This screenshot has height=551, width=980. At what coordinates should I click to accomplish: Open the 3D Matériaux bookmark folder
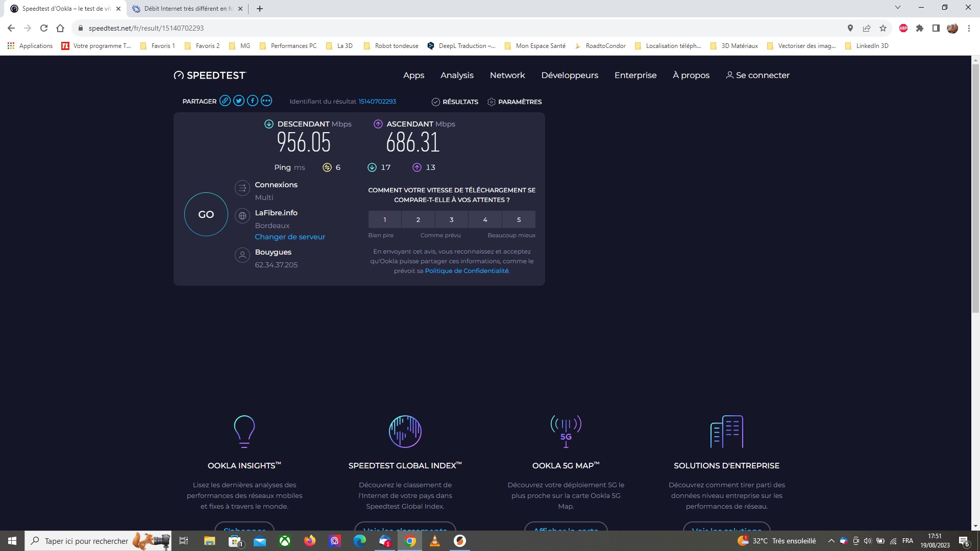click(734, 46)
